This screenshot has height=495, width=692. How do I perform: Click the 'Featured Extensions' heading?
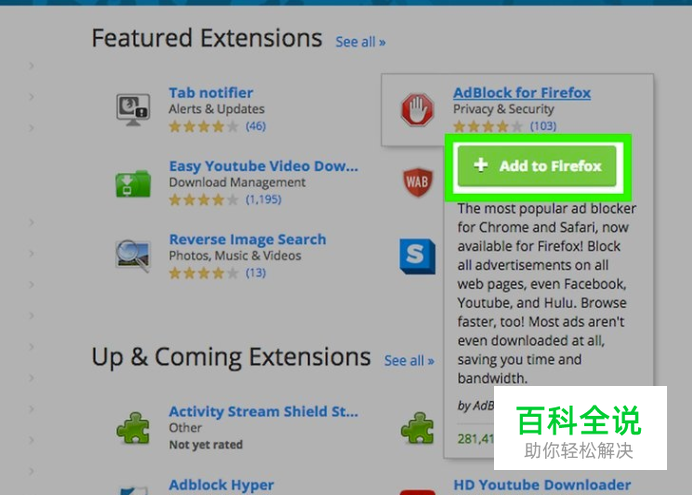[207, 38]
